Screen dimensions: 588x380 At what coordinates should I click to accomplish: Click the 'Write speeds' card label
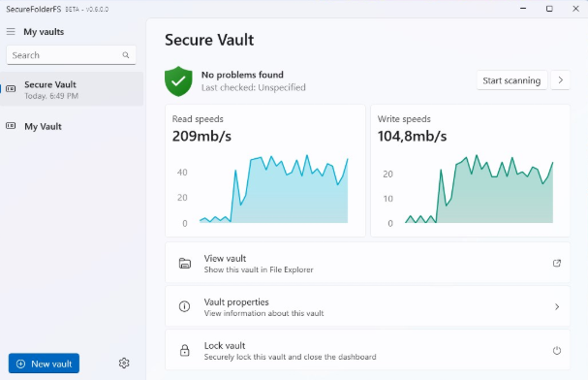click(404, 119)
